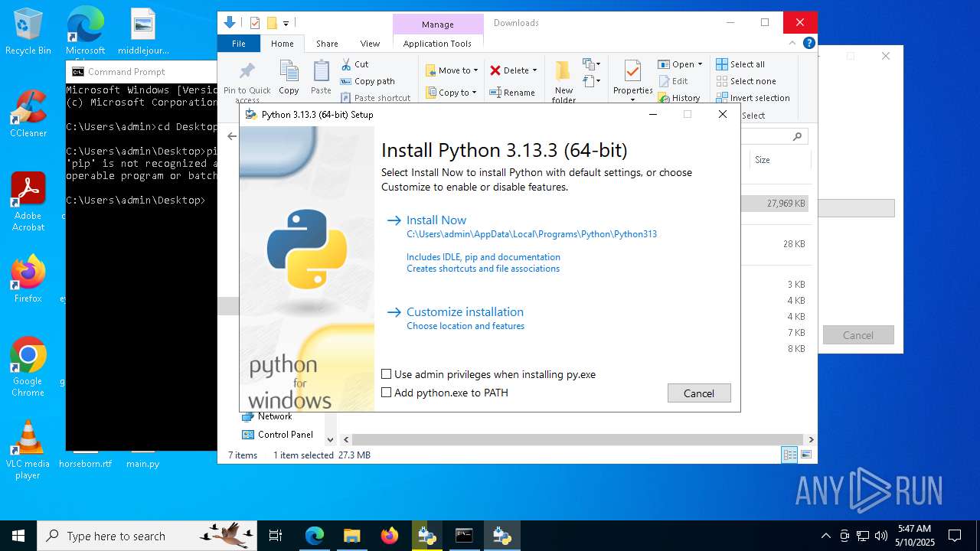Click New folder icon in Quick Access Toolbar
The height and width of the screenshot is (551, 980).
tap(271, 23)
